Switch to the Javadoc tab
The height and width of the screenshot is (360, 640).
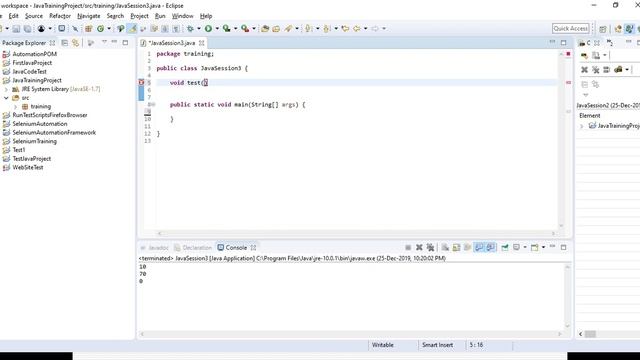pyautogui.click(x=154, y=248)
